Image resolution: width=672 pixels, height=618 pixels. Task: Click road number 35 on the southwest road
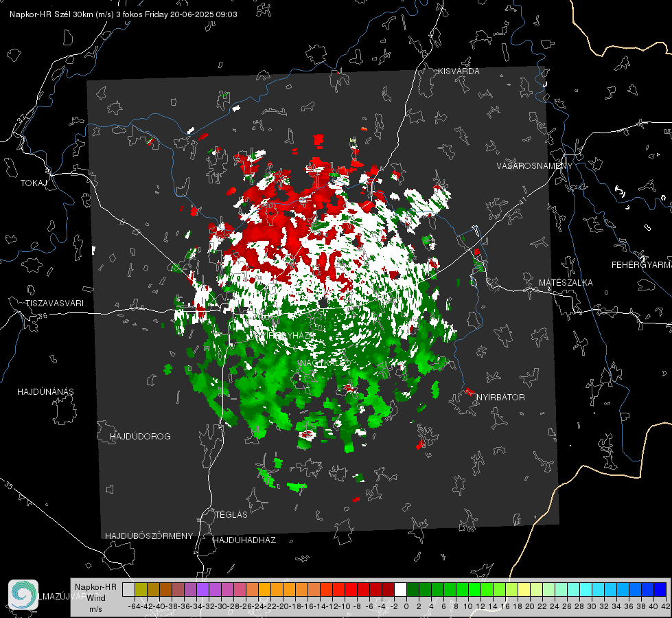(8, 486)
